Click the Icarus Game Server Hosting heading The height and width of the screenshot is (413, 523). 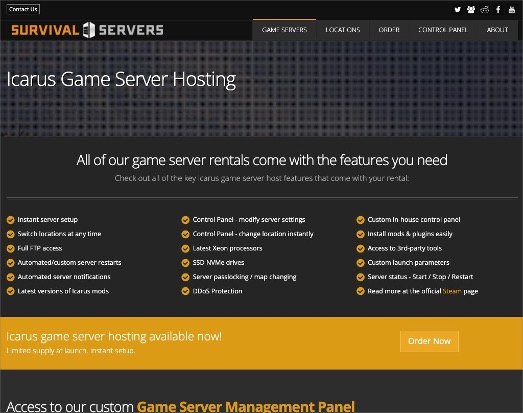121,80
